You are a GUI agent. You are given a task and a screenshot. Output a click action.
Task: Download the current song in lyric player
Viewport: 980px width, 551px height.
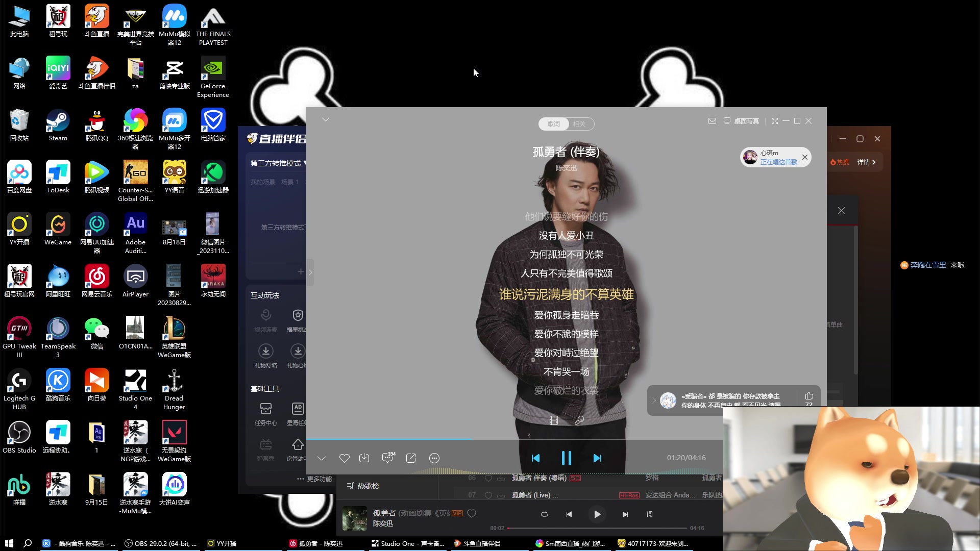pyautogui.click(x=364, y=458)
